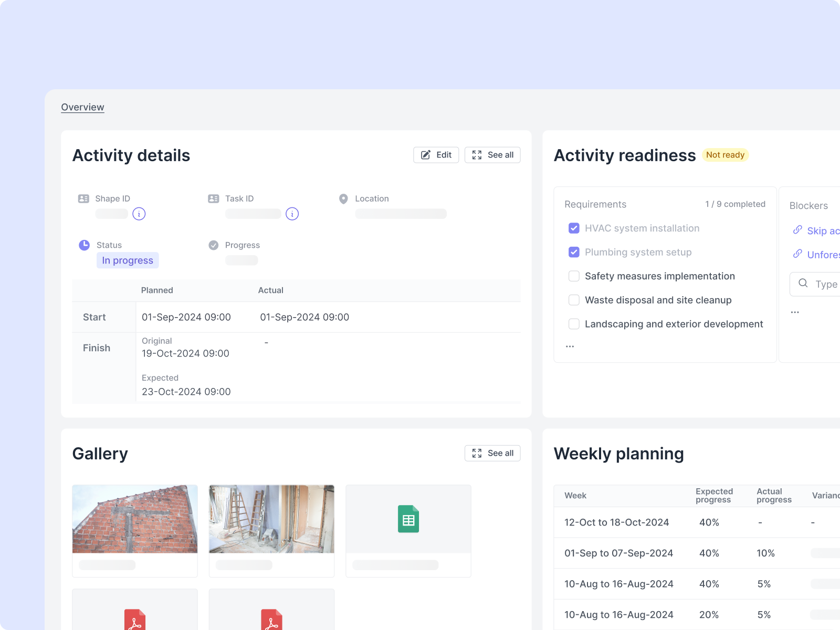Viewport: 840px width, 630px height.
Task: Click the Unfores link chain icon
Action: [x=797, y=254]
